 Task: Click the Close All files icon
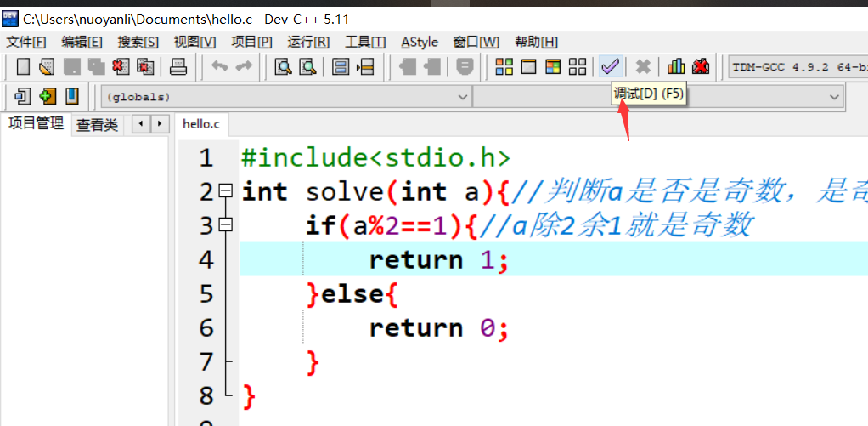145,67
